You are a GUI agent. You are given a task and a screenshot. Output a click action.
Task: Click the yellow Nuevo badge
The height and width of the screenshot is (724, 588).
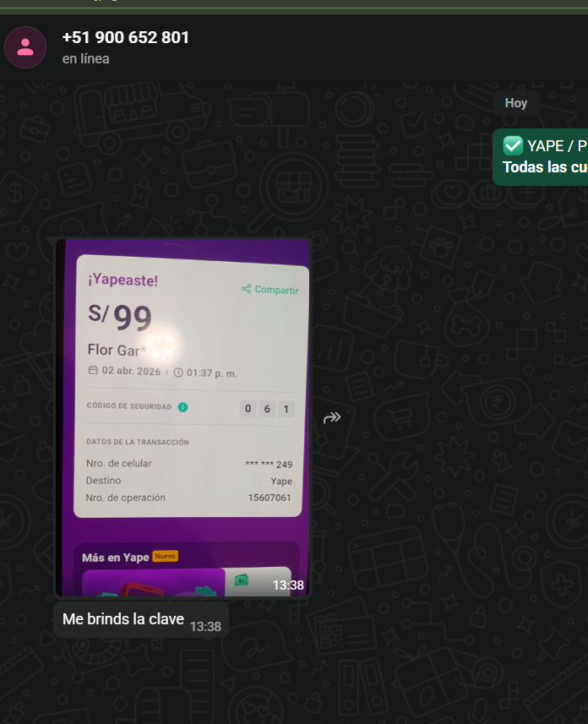point(166,556)
